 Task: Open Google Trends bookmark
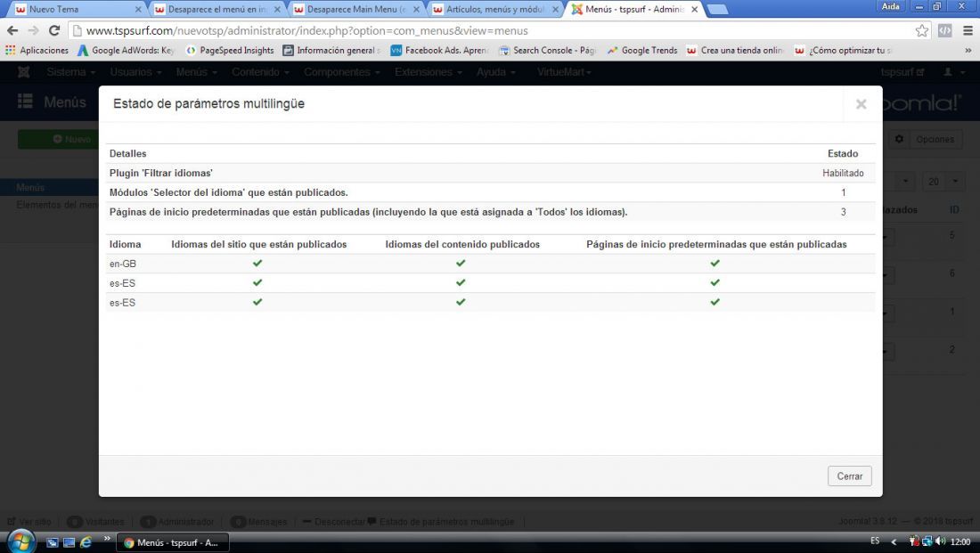click(642, 50)
